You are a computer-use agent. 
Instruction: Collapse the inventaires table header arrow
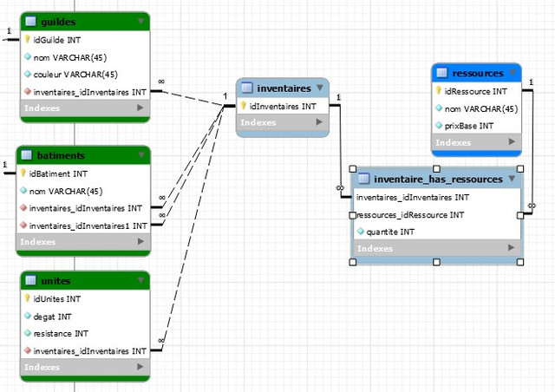[320, 88]
